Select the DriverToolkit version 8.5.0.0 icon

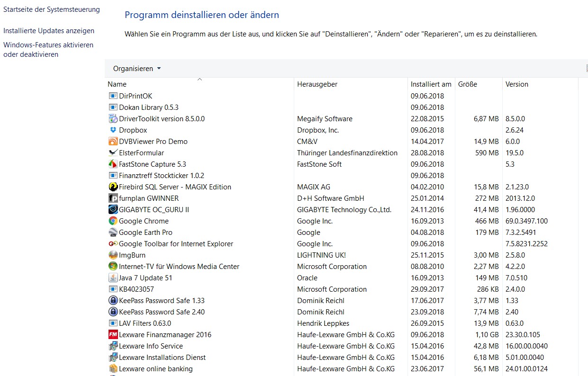click(x=113, y=119)
